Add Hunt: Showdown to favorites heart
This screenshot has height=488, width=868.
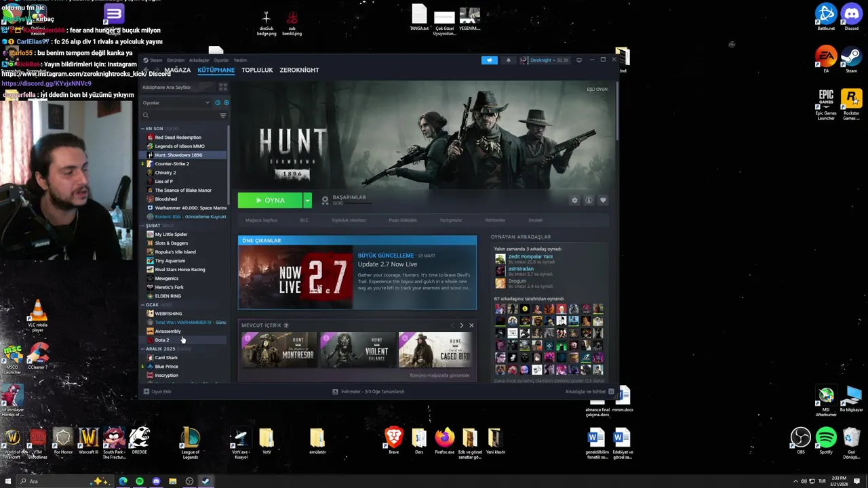[603, 201]
